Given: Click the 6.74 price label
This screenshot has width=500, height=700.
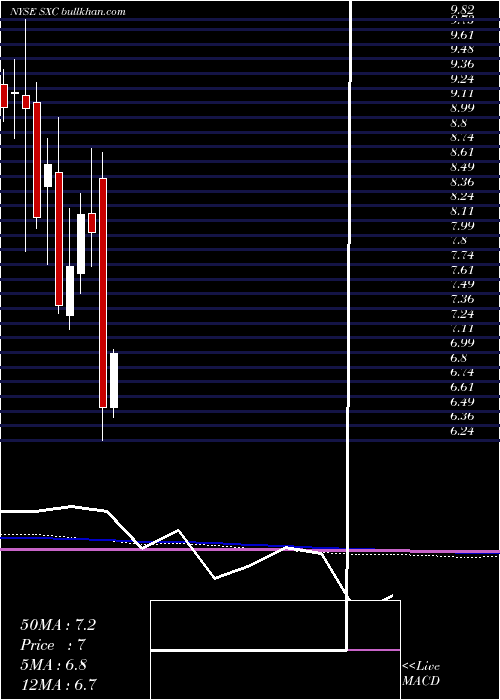Looking at the screenshot, I should 462,372.
